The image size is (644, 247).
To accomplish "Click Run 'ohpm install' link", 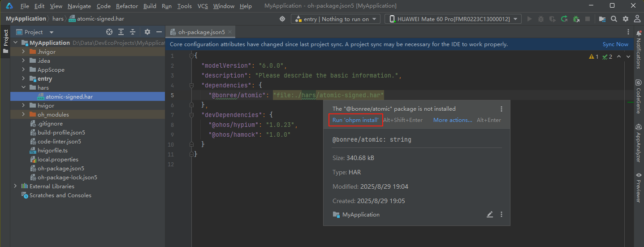I will point(356,120).
